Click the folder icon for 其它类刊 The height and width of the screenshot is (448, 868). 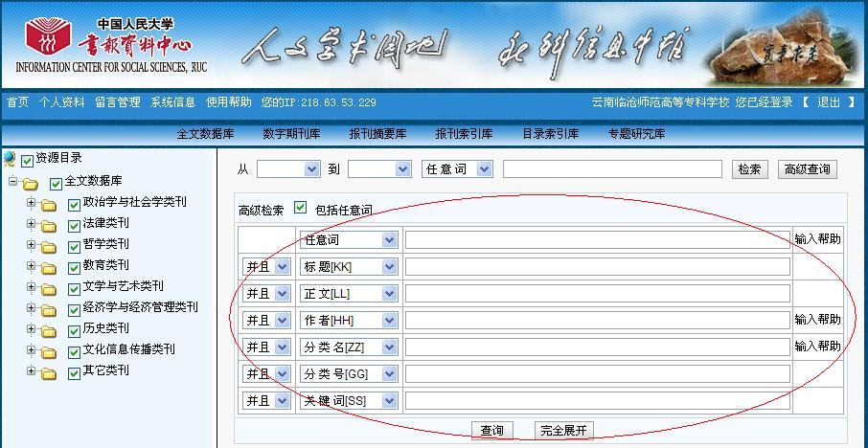click(49, 372)
